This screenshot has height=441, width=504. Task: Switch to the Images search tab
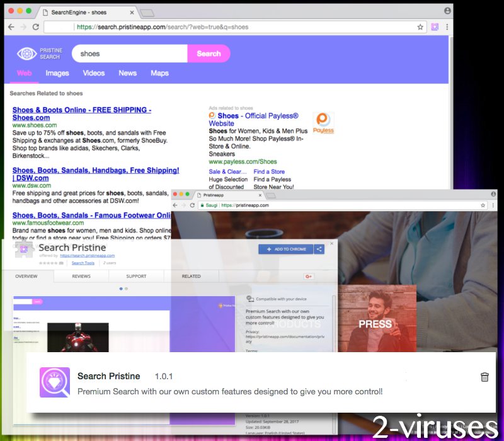pyautogui.click(x=57, y=73)
